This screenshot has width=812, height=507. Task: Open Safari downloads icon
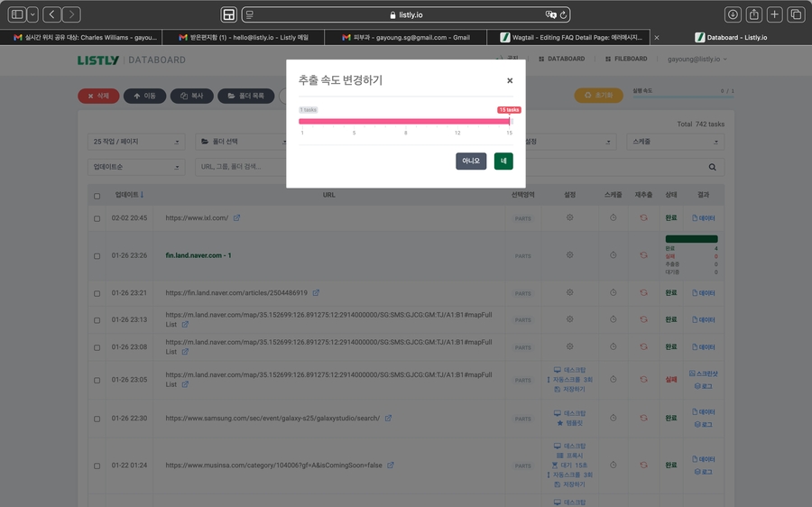click(733, 14)
